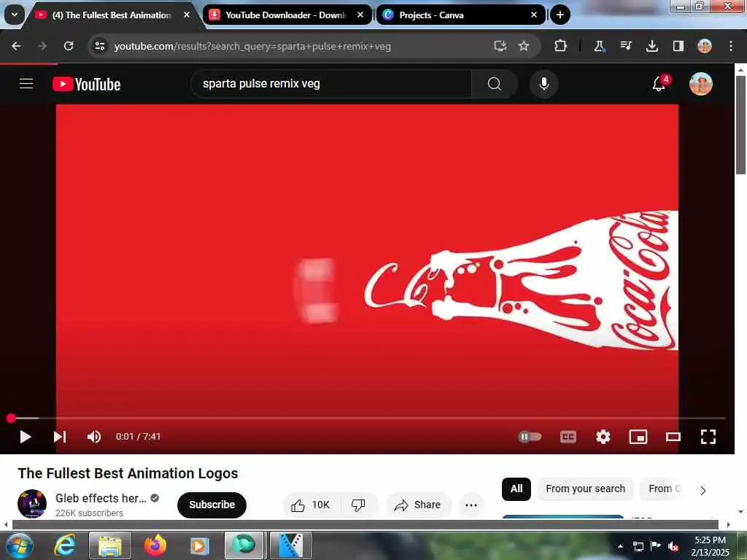
Task: Select the From your search chip
Action: click(x=585, y=489)
